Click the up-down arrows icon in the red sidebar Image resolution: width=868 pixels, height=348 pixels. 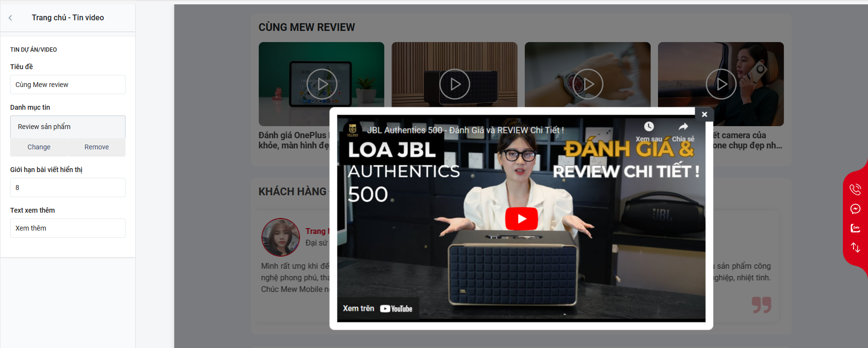855,247
